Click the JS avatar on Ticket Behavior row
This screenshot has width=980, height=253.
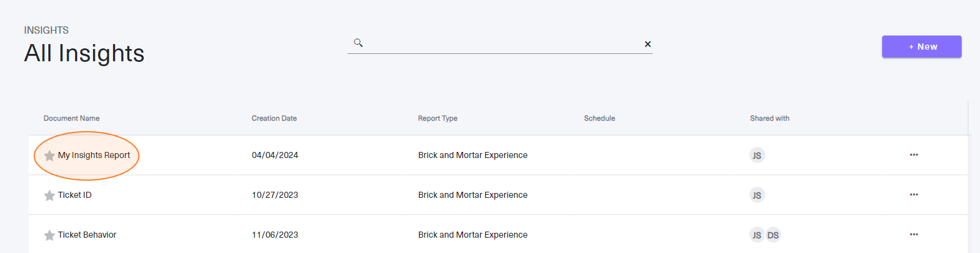click(x=757, y=235)
